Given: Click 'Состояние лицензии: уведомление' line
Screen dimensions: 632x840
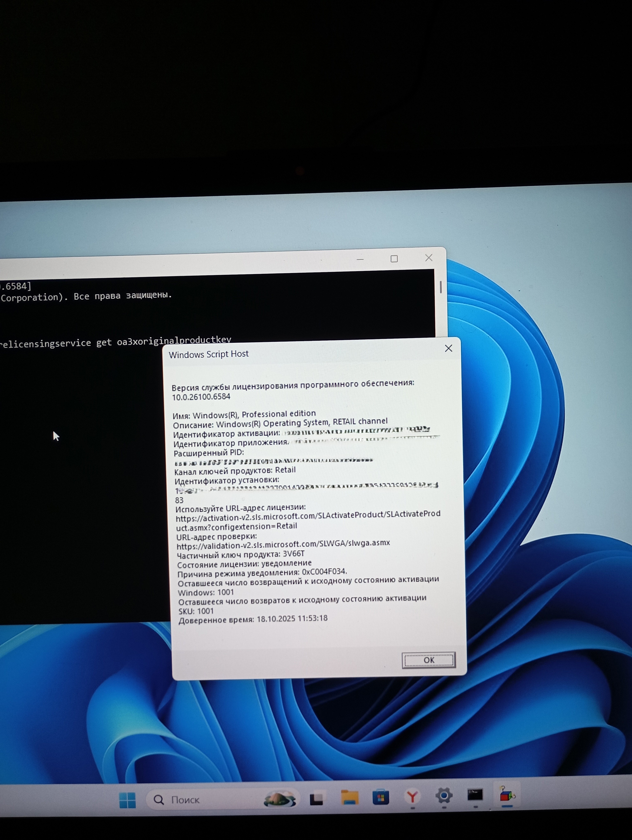Looking at the screenshot, I should tap(245, 563).
